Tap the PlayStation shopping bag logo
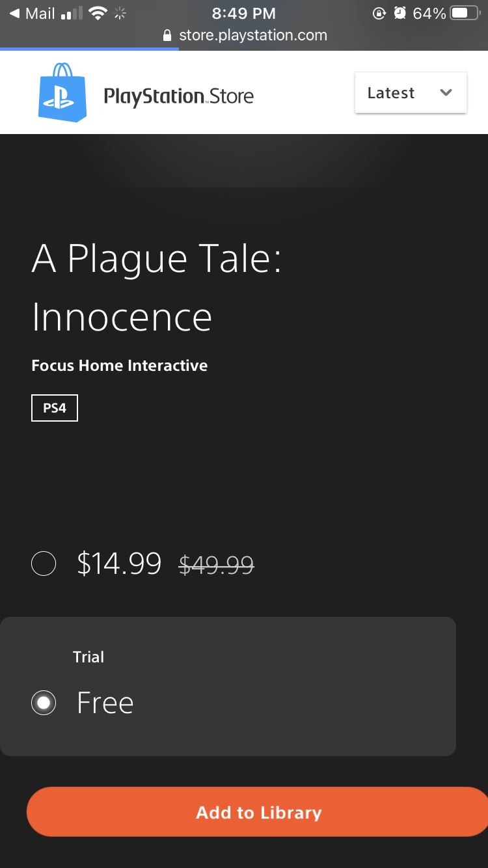The height and width of the screenshot is (868, 488). (62, 92)
